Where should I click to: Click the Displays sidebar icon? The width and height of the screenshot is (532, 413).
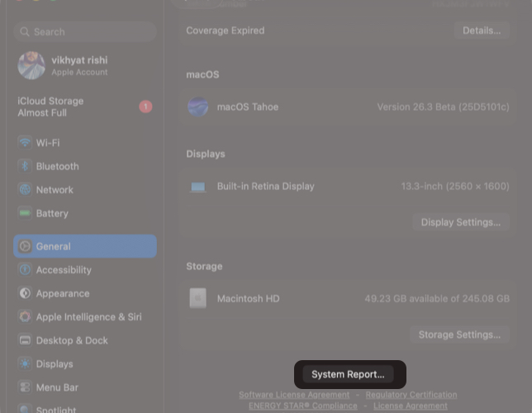click(x=25, y=364)
